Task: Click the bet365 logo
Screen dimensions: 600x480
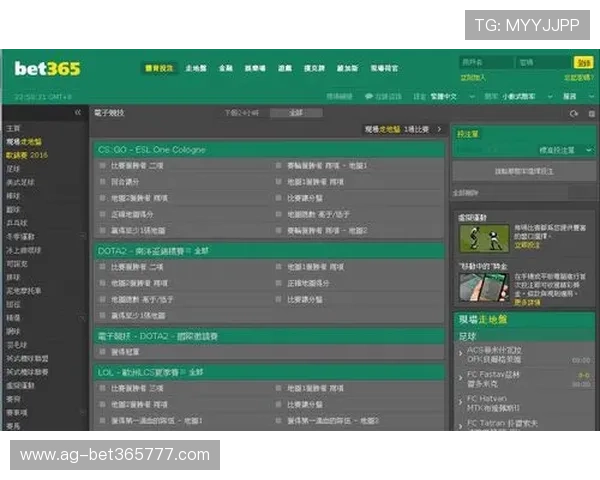Action: click(47, 69)
